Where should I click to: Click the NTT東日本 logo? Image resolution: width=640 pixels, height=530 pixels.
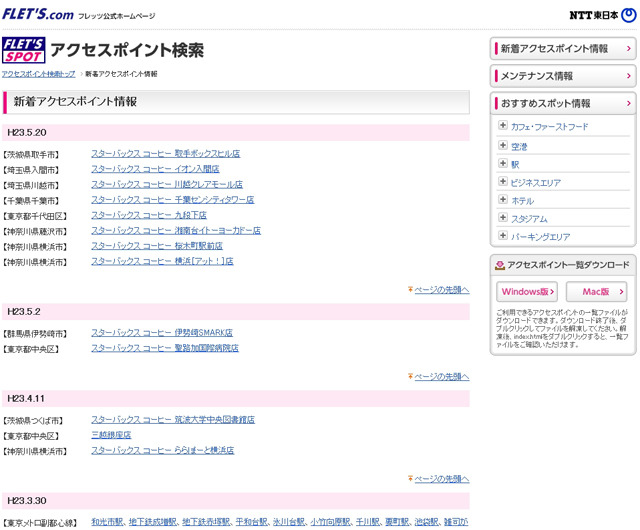pos(602,15)
